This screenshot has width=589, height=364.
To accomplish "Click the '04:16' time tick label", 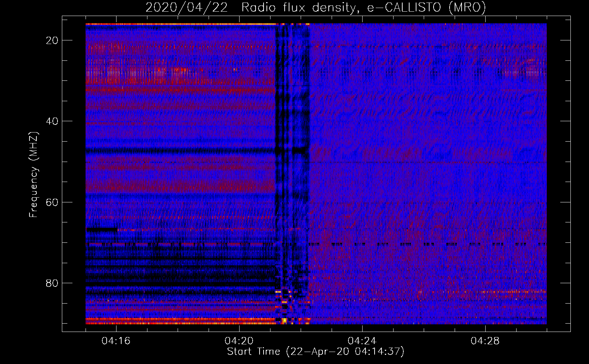I will click(x=116, y=341).
